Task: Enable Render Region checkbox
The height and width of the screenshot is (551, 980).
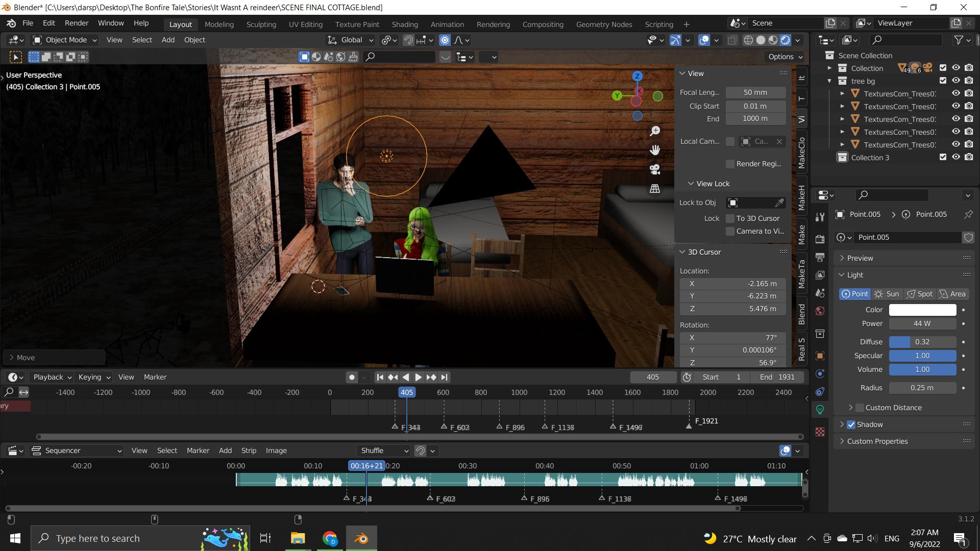Action: 730,164
